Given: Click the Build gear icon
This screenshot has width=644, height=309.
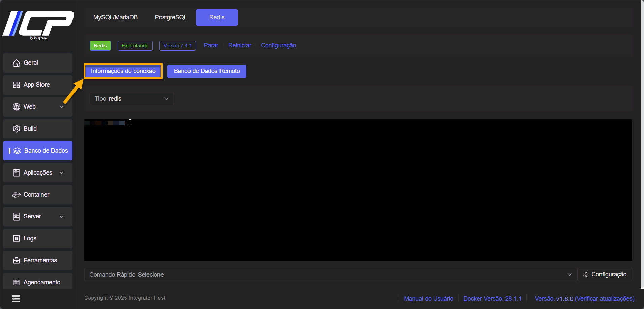Looking at the screenshot, I should coord(16,129).
